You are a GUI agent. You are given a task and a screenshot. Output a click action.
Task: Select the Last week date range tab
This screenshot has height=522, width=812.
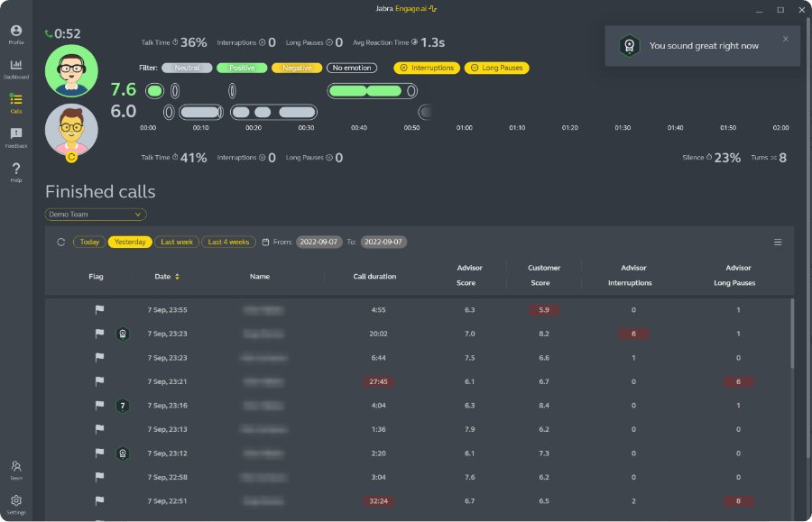pyautogui.click(x=177, y=242)
